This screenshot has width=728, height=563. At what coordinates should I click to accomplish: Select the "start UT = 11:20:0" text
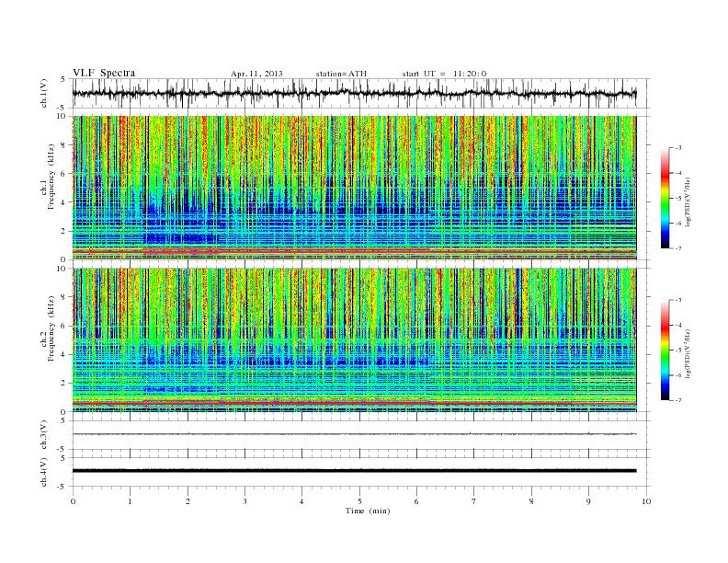click(x=444, y=74)
